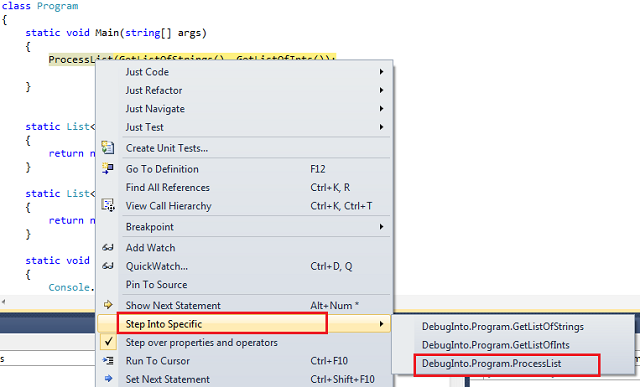The height and width of the screenshot is (387, 640).
Task: Select DebugInto.Program.GetListOfInts option
Action: pos(496,345)
